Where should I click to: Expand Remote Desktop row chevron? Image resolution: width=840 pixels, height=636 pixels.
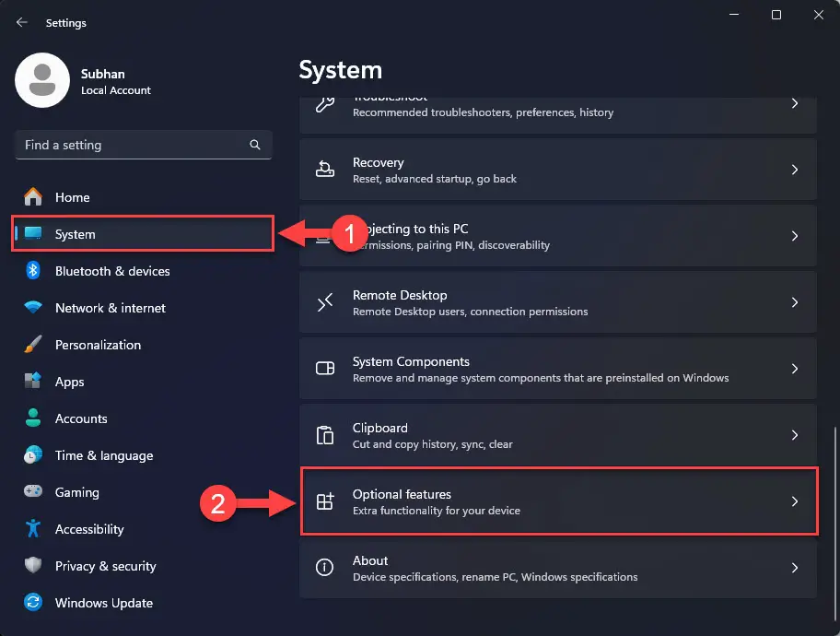795,302
